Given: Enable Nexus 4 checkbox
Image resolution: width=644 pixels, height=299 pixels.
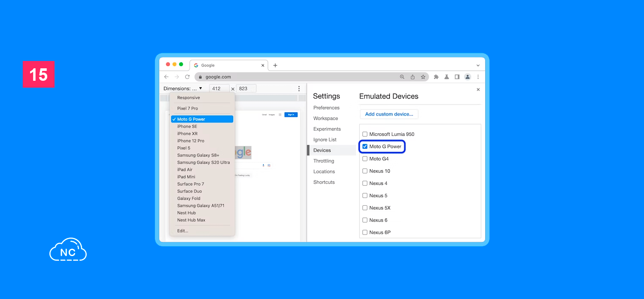Looking at the screenshot, I should coord(365,183).
